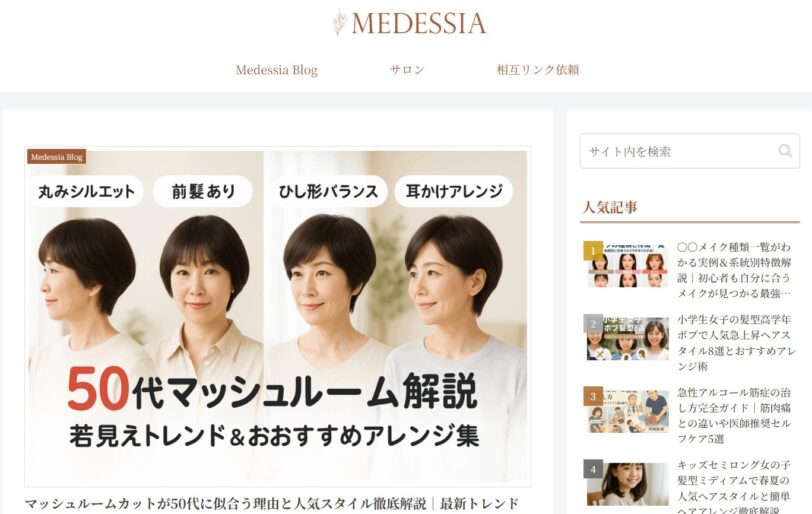Viewport: 812px width, 514px height.
Task: Click the 人気記事 section heading
Action: pos(610,208)
